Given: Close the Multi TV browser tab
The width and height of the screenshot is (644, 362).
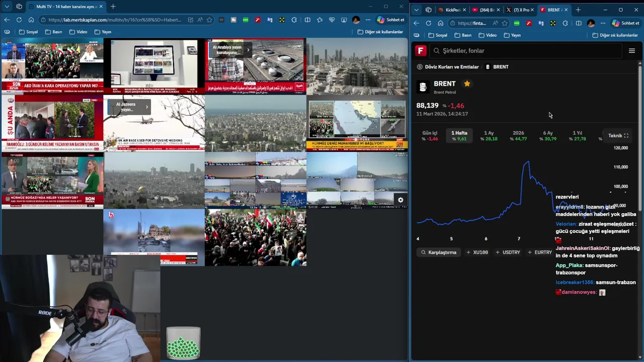Looking at the screenshot, I should [101, 7].
